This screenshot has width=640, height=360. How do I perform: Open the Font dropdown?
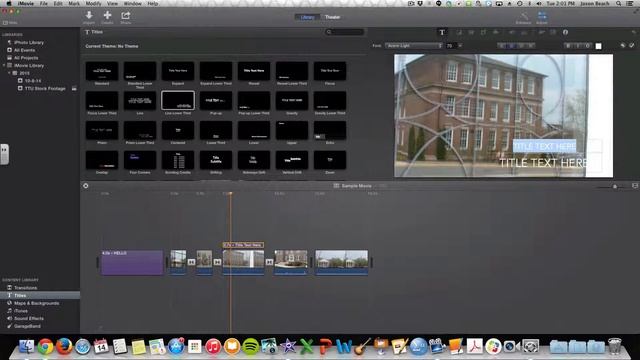[414, 46]
